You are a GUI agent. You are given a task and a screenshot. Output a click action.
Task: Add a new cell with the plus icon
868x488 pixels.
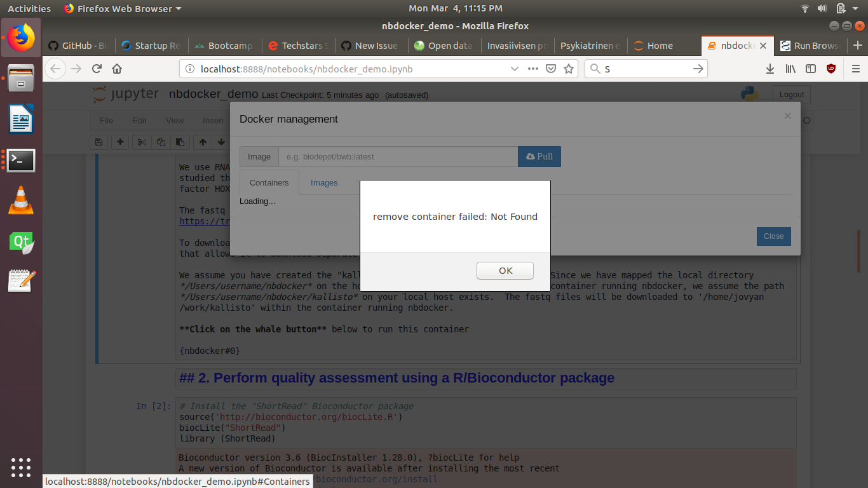120,142
